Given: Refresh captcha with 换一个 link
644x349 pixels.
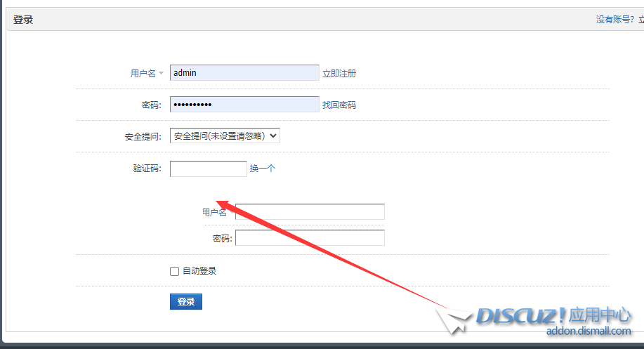Looking at the screenshot, I should click(263, 169).
